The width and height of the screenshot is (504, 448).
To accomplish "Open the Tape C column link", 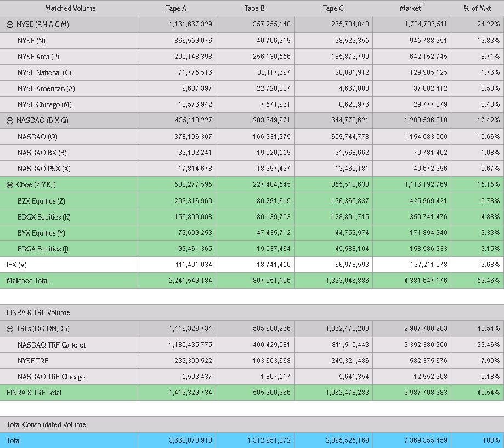I will (333, 9).
